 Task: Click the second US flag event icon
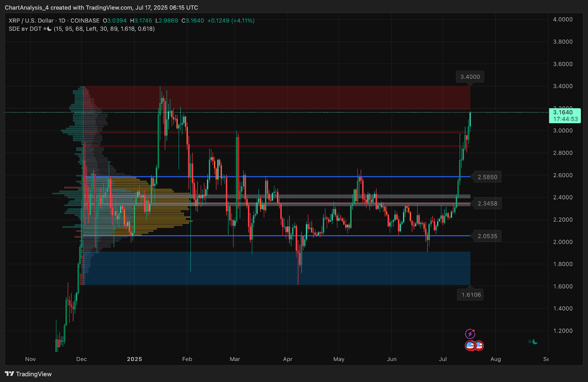click(479, 346)
